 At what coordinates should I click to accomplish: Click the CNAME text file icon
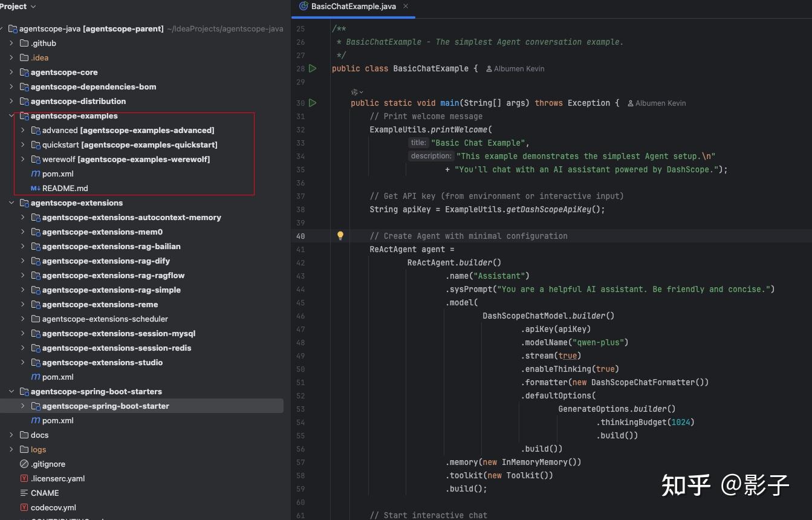(x=24, y=493)
